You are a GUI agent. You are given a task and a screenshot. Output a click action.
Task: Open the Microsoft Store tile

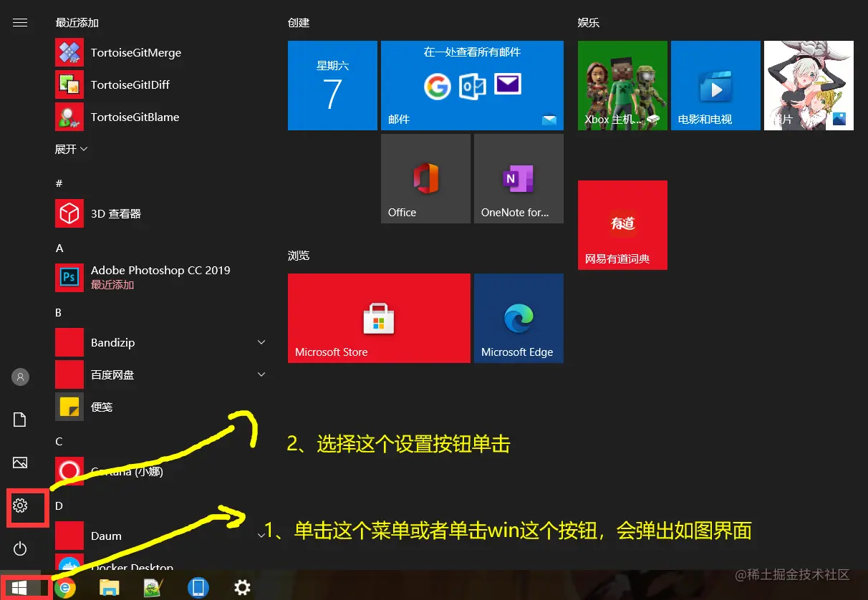[379, 318]
